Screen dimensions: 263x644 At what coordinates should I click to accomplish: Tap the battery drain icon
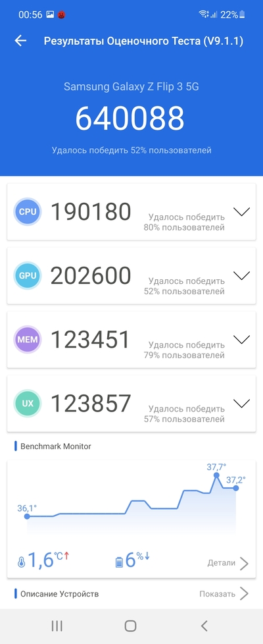click(119, 562)
